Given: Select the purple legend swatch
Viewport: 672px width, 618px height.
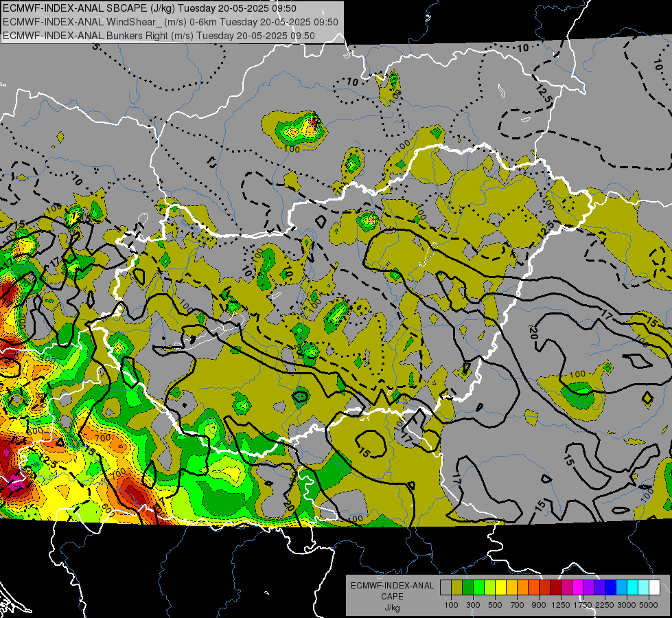Looking at the screenshot, I should 588,588.
